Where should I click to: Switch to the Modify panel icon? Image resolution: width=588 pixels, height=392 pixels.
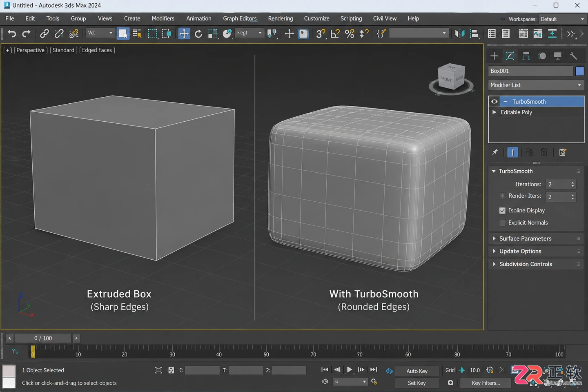(510, 56)
